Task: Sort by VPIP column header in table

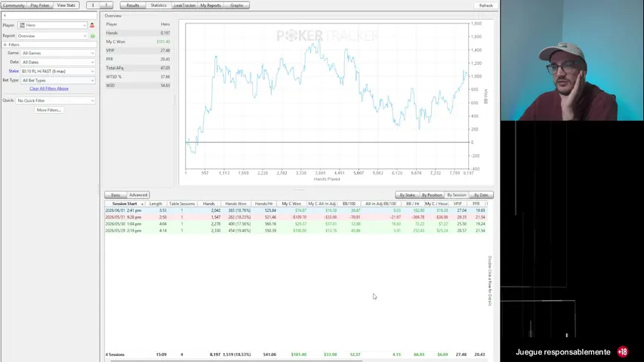Action: coord(458,204)
